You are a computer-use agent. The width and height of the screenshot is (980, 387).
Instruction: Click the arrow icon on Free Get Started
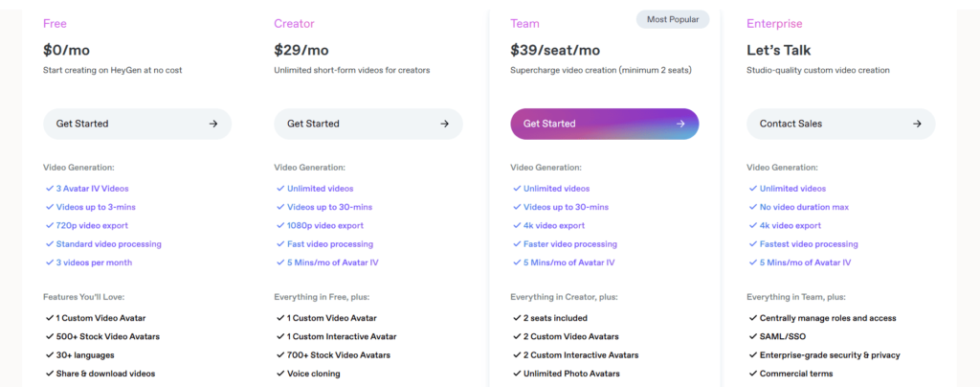(213, 124)
